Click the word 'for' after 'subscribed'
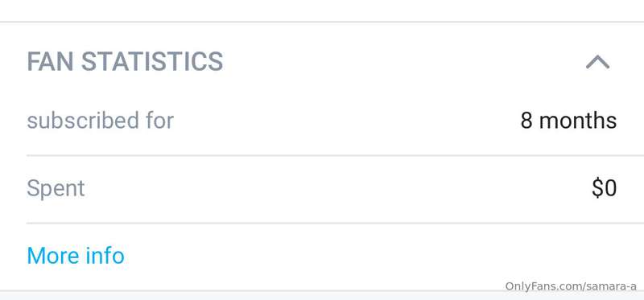This screenshot has height=300, width=644. point(159,121)
